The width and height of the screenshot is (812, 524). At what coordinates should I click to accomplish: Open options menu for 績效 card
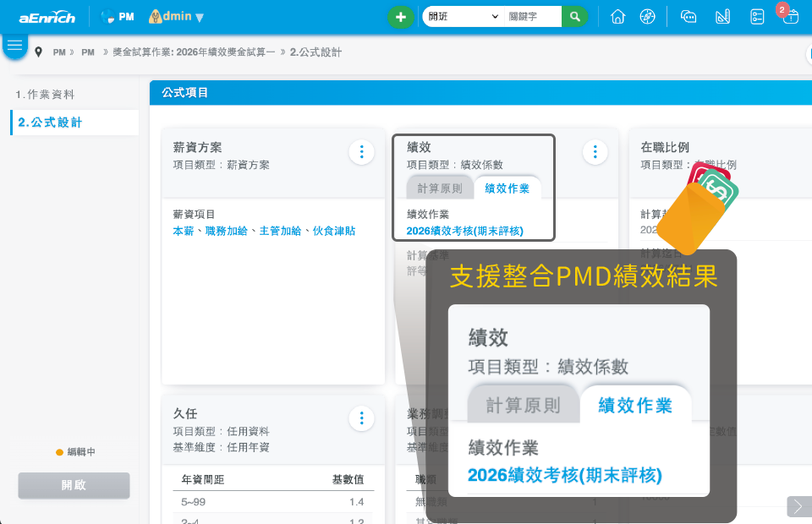[595, 151]
